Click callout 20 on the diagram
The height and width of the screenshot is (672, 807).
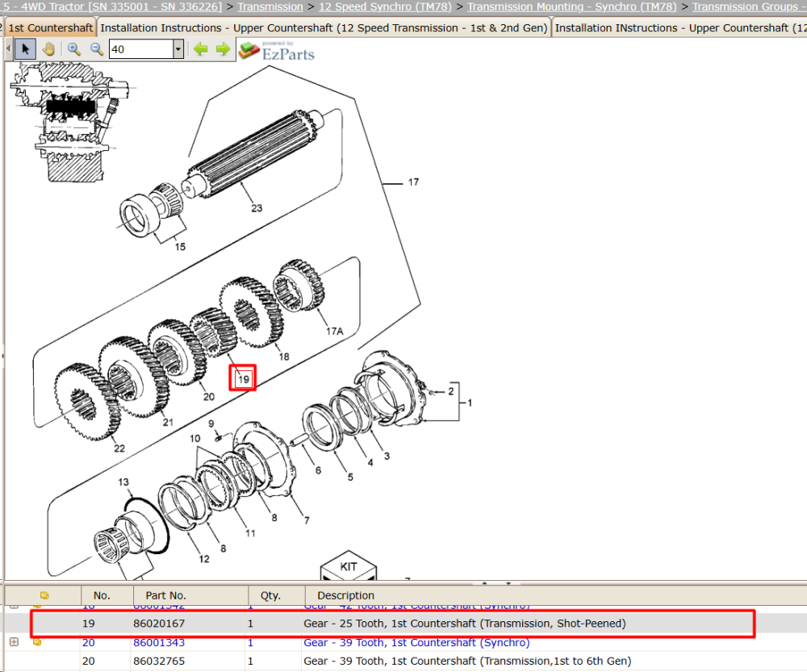pyautogui.click(x=208, y=397)
